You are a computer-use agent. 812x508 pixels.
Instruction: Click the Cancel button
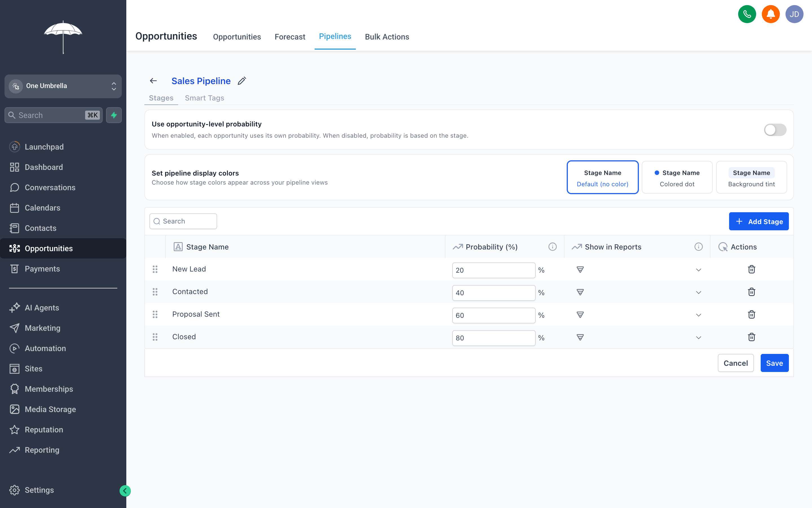pos(736,363)
